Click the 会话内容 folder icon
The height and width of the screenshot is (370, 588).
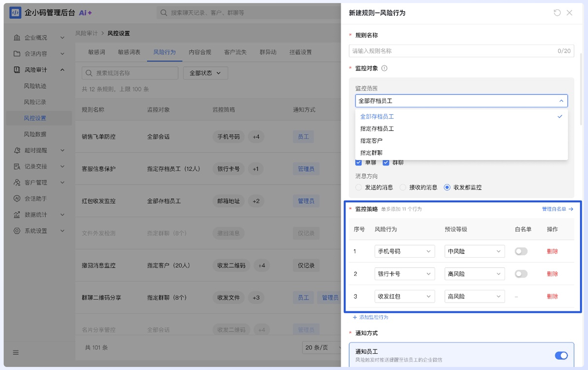[17, 54]
